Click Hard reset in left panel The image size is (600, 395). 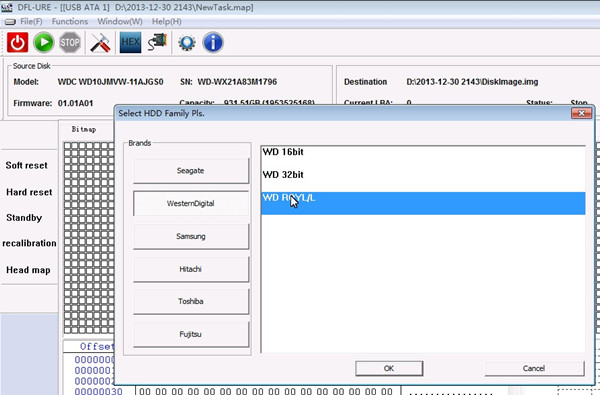pyautogui.click(x=29, y=192)
